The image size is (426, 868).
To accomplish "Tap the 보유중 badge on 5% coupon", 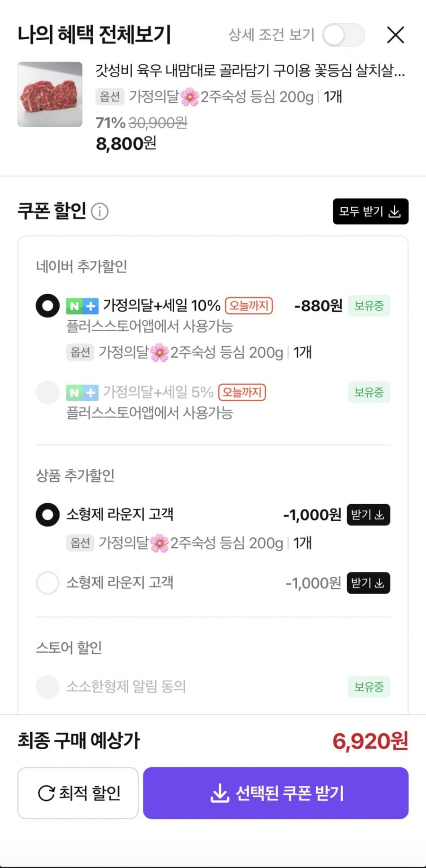I will tap(369, 392).
